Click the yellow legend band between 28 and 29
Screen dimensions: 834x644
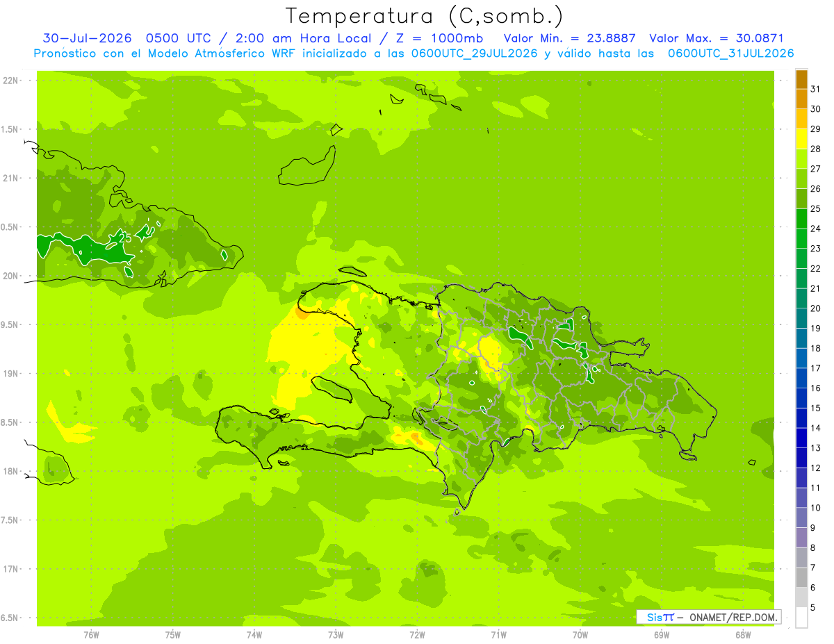[x=801, y=138]
